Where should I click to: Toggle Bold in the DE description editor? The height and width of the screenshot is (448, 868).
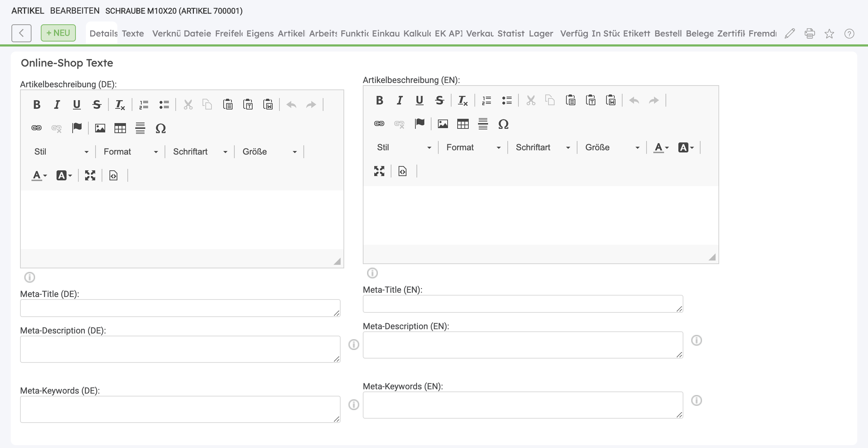pos(36,105)
